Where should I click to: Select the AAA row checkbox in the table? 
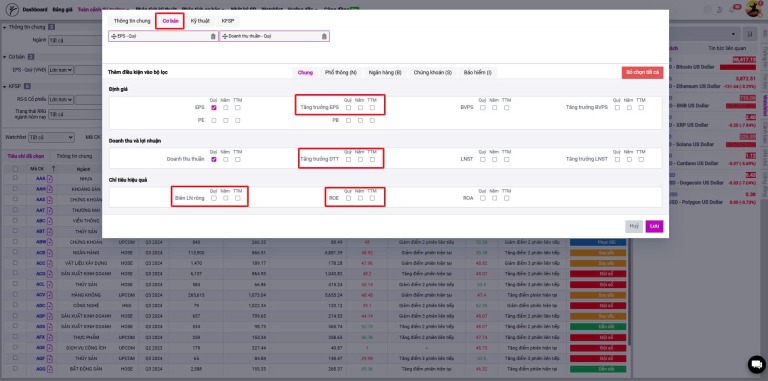coord(15,178)
